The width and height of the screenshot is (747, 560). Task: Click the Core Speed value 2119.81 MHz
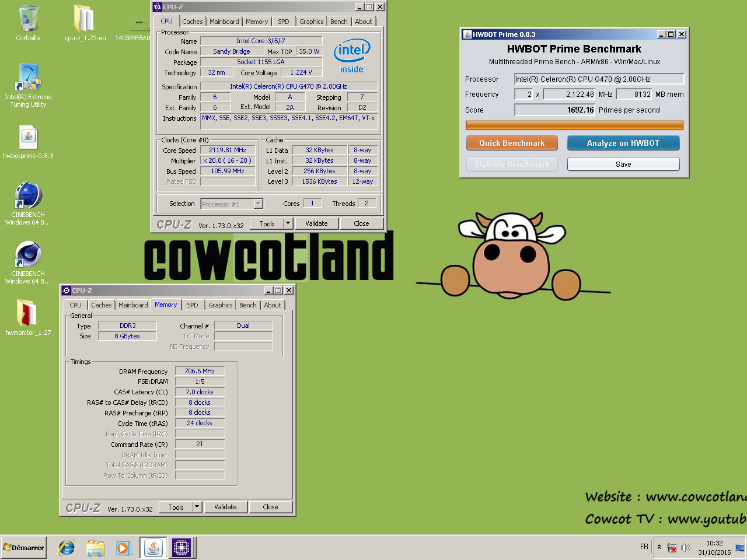tap(228, 150)
